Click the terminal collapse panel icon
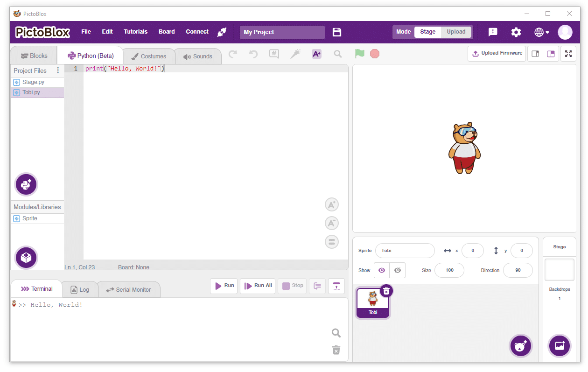 (336, 286)
